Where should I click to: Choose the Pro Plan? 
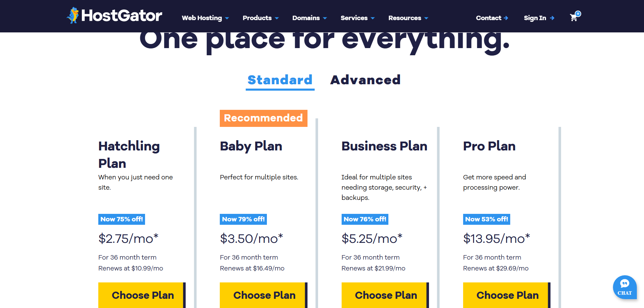(507, 295)
